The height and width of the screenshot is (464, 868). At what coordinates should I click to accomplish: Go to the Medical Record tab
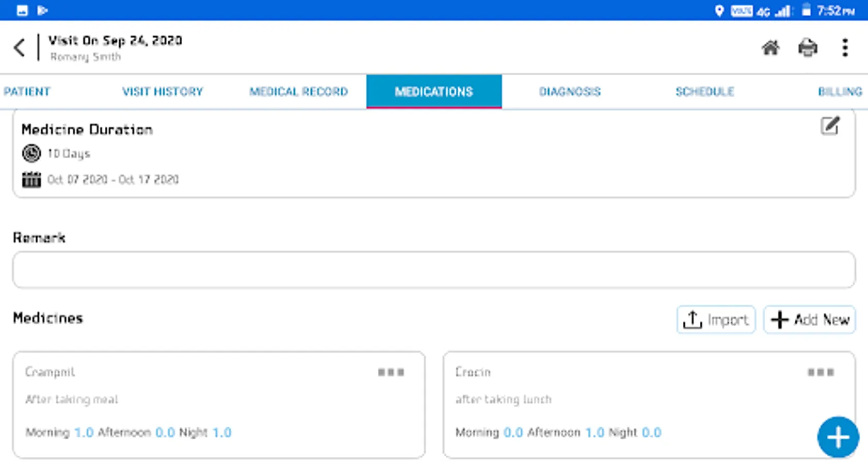click(x=298, y=92)
